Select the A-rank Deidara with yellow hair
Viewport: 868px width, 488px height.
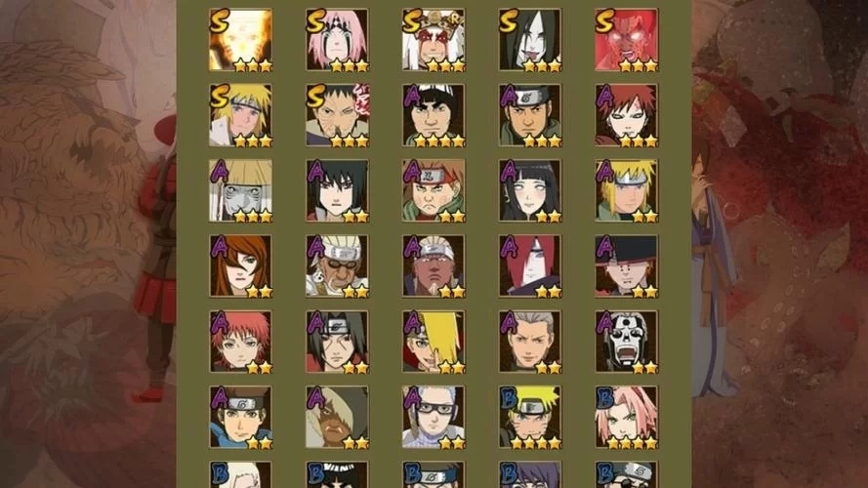point(434,342)
